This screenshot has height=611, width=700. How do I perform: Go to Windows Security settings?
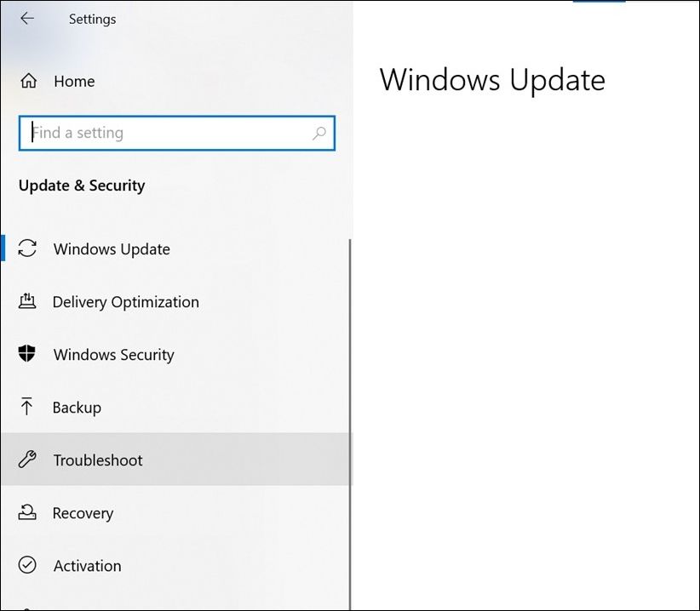(x=113, y=355)
